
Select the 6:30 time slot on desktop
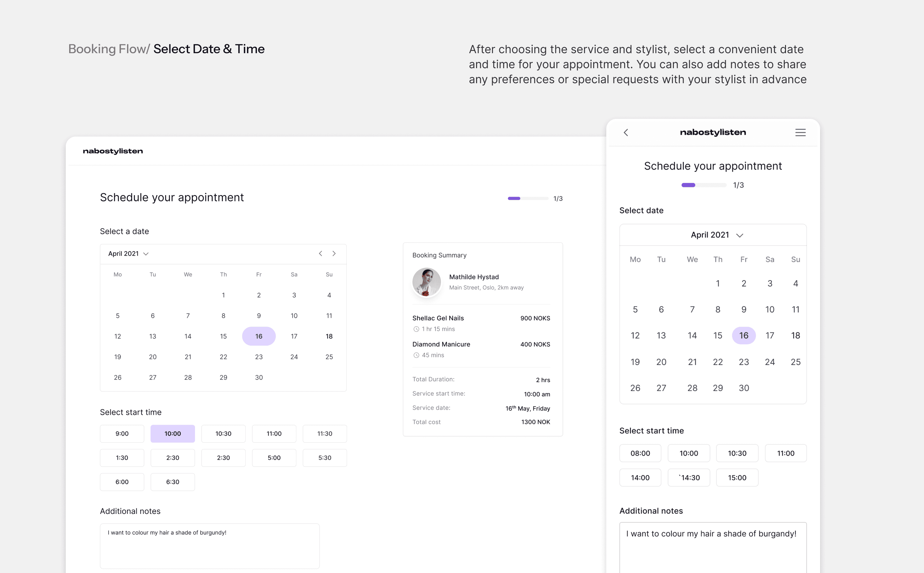pos(172,482)
